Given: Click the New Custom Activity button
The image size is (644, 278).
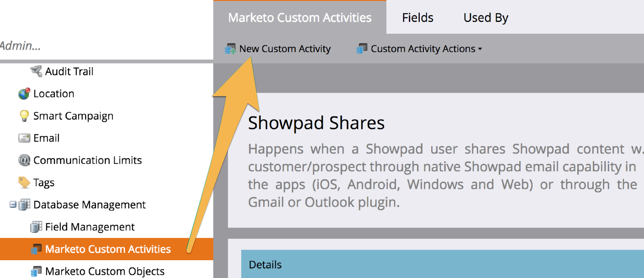Looking at the screenshot, I should point(285,49).
